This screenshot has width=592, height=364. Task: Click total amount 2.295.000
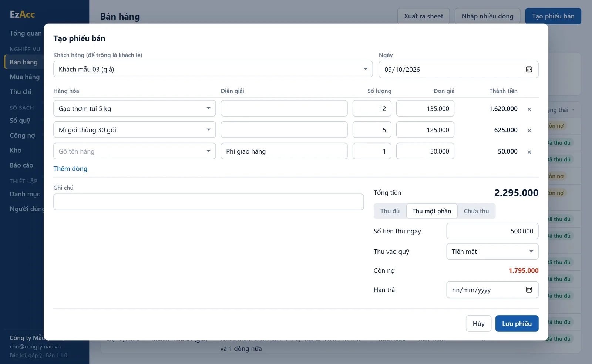click(x=516, y=193)
